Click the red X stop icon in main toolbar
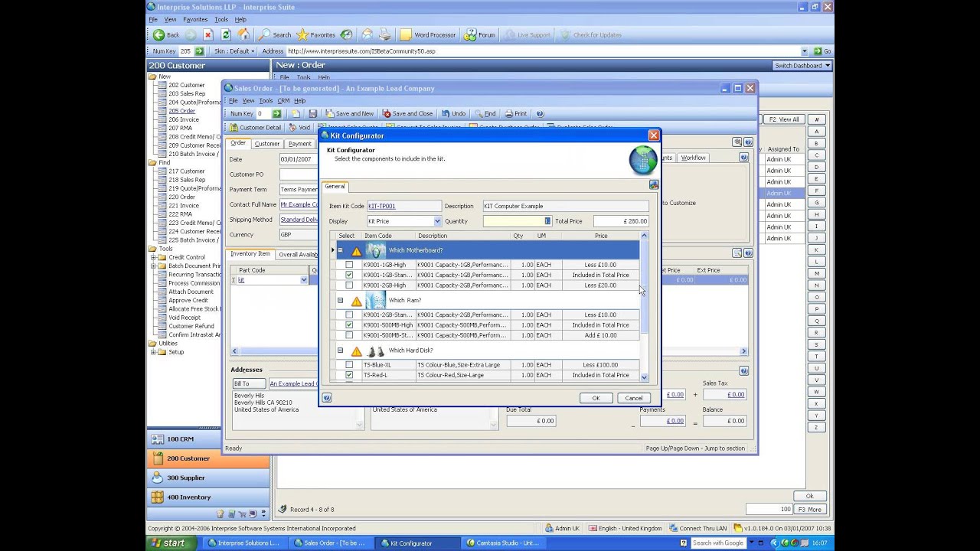Screen dimensions: 980x551 coord(207,34)
